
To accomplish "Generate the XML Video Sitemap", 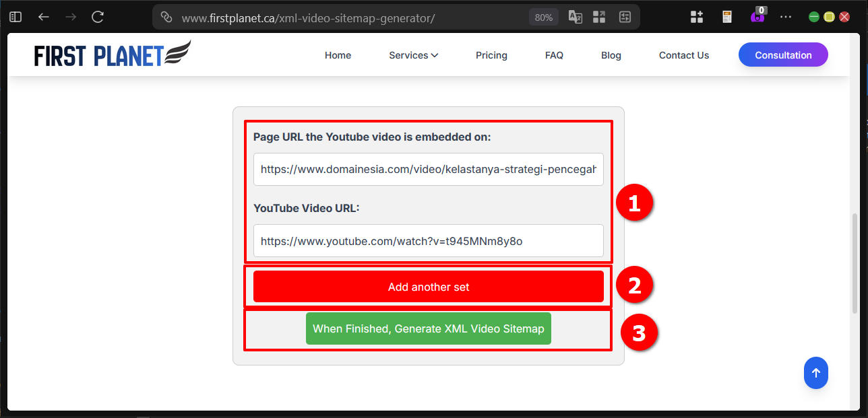I will coord(428,328).
